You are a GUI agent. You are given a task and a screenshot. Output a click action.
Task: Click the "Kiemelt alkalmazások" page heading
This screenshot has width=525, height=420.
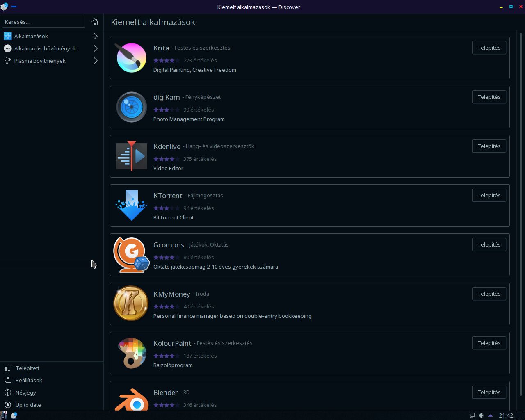pos(153,22)
